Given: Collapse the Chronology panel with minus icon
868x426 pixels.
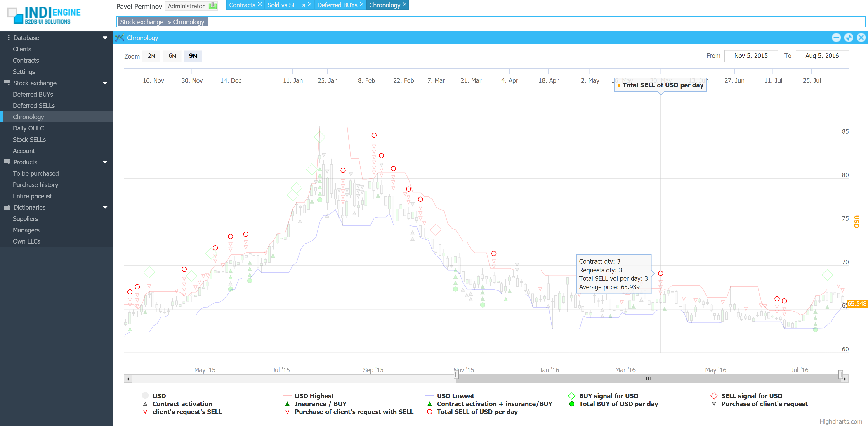Looking at the screenshot, I should pyautogui.click(x=836, y=37).
